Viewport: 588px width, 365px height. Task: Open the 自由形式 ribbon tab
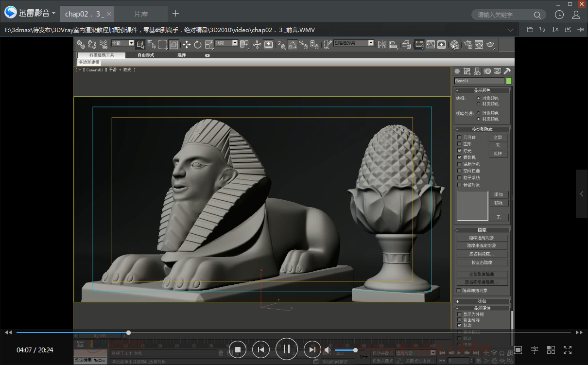[x=146, y=55]
